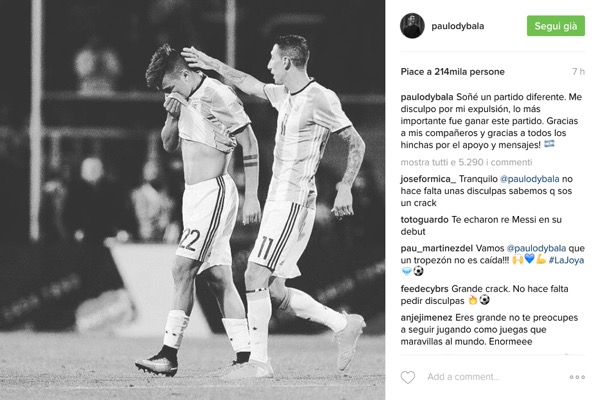Open the feedecybrs commenter profile
This screenshot has height=400, width=600.
425,289
